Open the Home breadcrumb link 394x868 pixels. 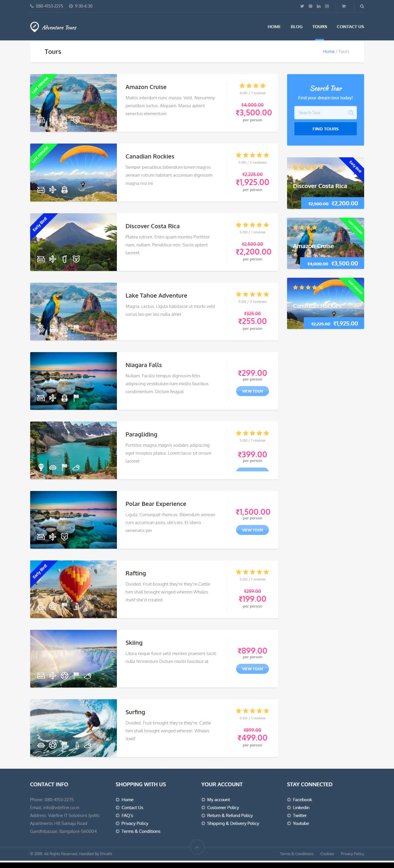pyautogui.click(x=329, y=52)
